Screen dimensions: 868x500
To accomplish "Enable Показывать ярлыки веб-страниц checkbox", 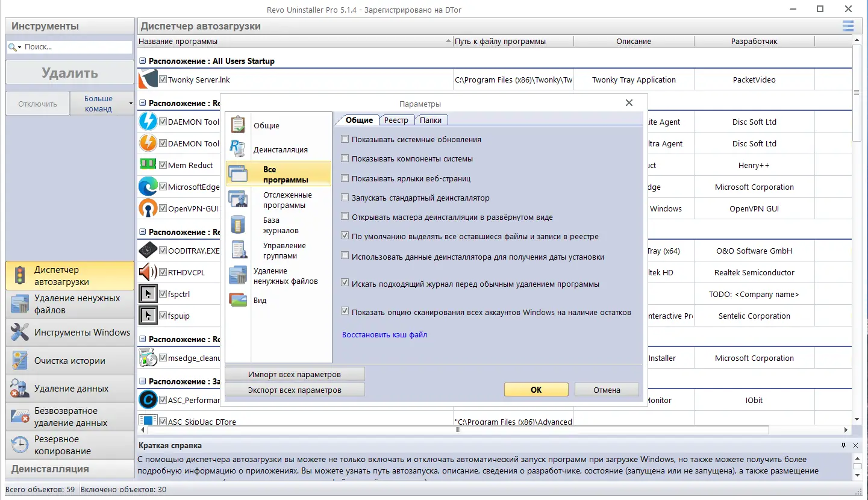I will tap(345, 178).
